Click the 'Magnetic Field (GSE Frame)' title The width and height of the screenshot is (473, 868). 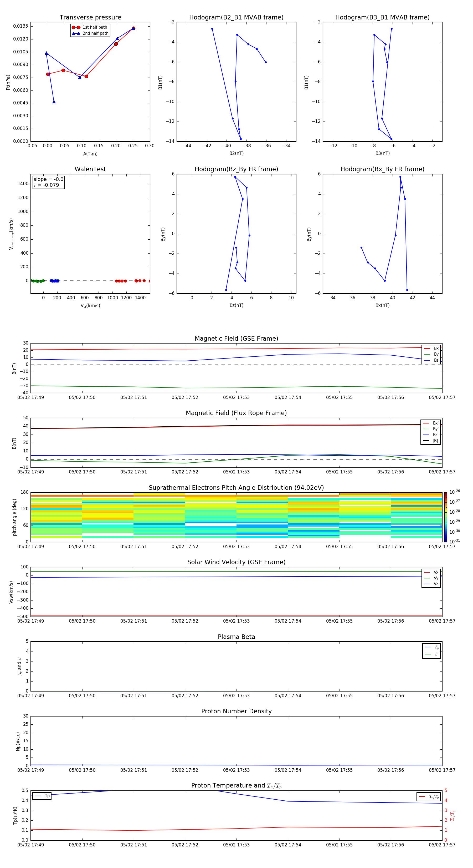pyautogui.click(x=236, y=339)
